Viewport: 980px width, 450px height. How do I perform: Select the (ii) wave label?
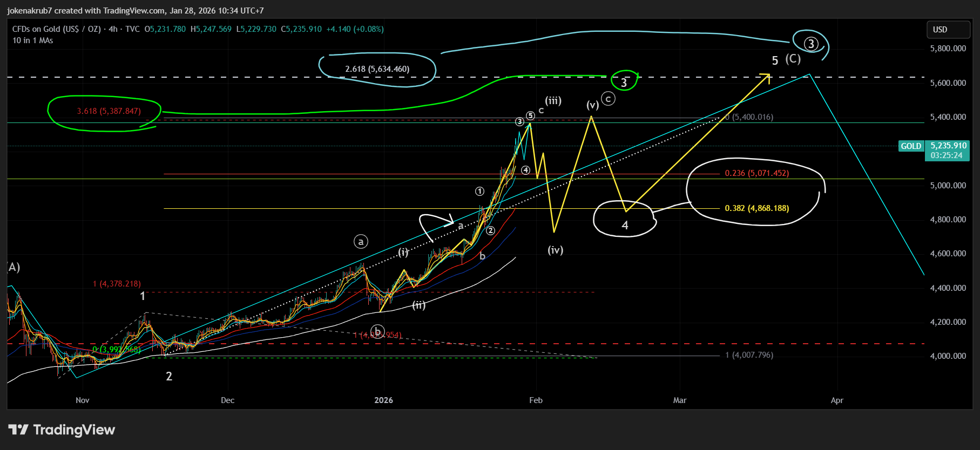coord(419,305)
